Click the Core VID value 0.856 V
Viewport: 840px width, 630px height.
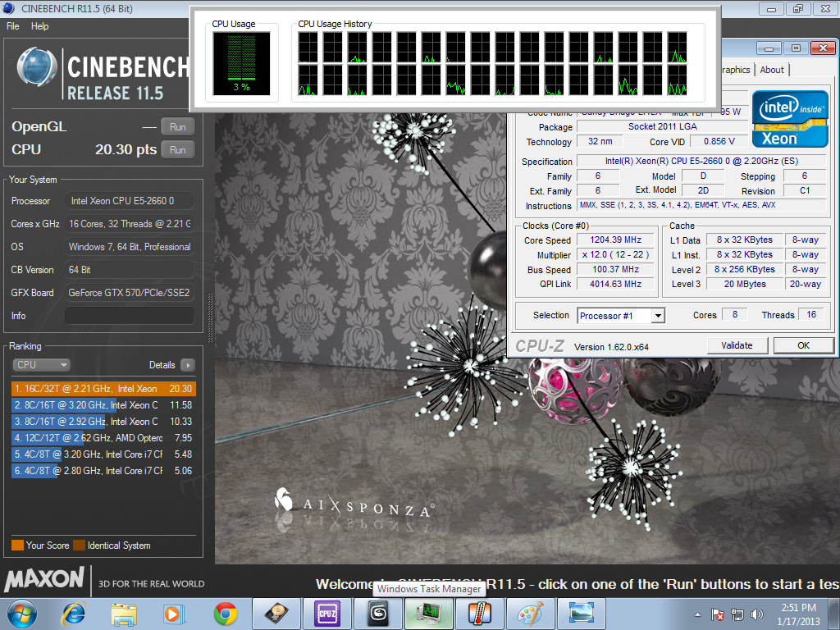(719, 141)
